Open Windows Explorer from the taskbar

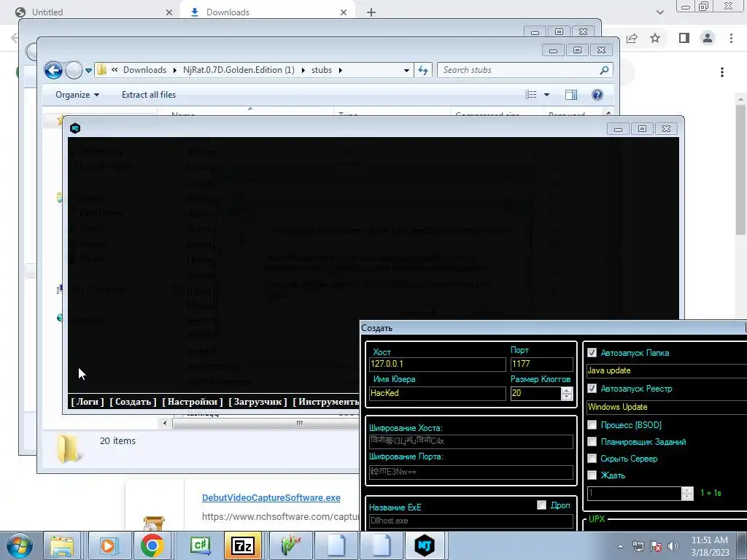[63, 545]
